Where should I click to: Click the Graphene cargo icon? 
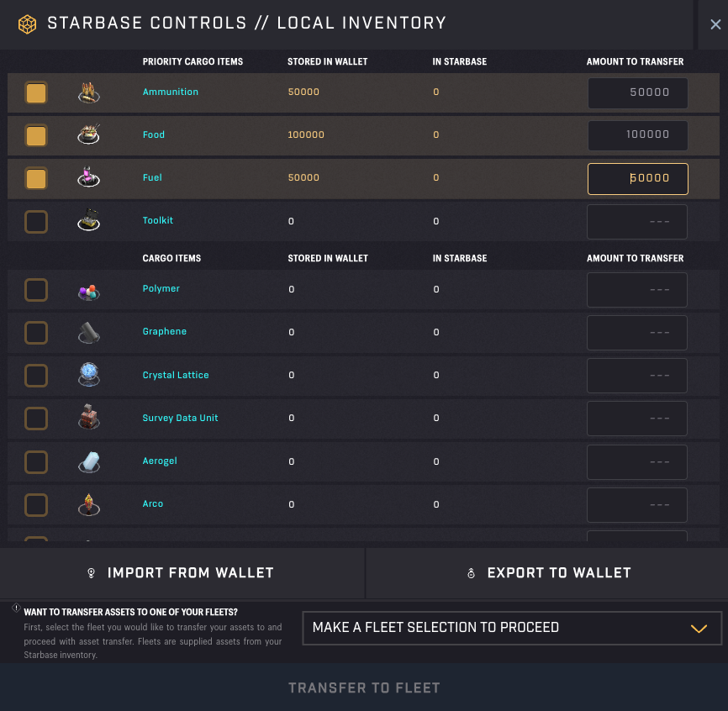click(x=88, y=333)
